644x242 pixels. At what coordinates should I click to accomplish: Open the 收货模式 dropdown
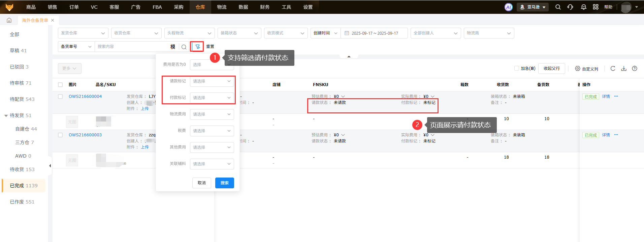tap(286, 33)
